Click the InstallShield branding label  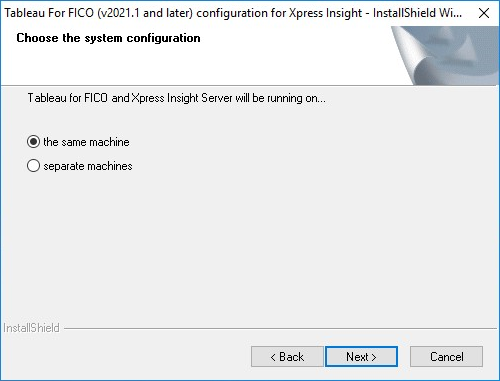31,328
